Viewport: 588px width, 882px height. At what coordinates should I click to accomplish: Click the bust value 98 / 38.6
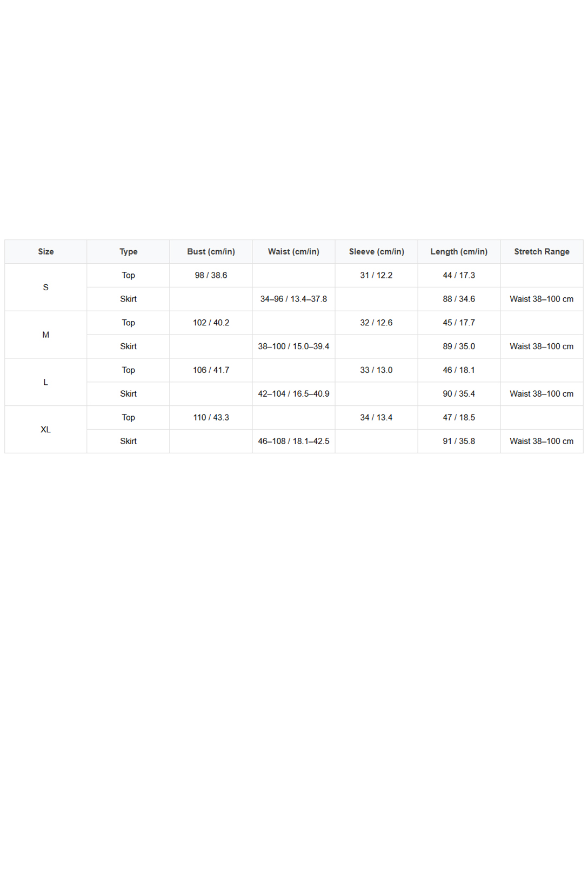211,275
